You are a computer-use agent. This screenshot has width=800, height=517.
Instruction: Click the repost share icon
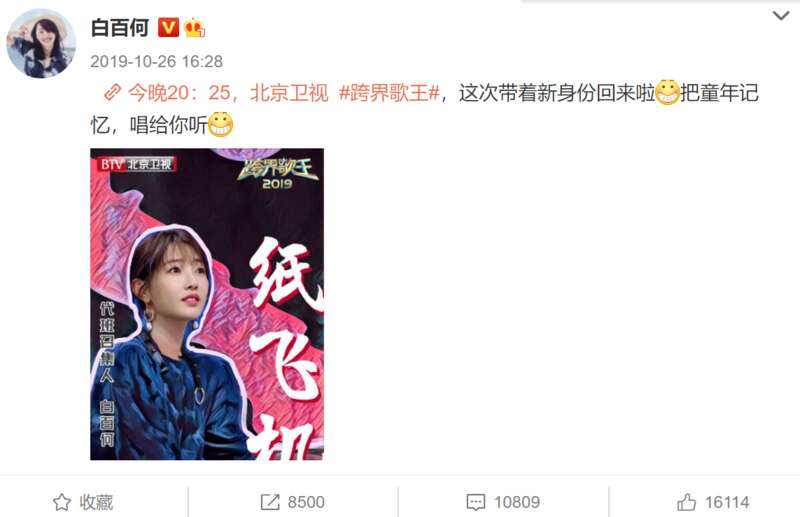[x=270, y=502]
